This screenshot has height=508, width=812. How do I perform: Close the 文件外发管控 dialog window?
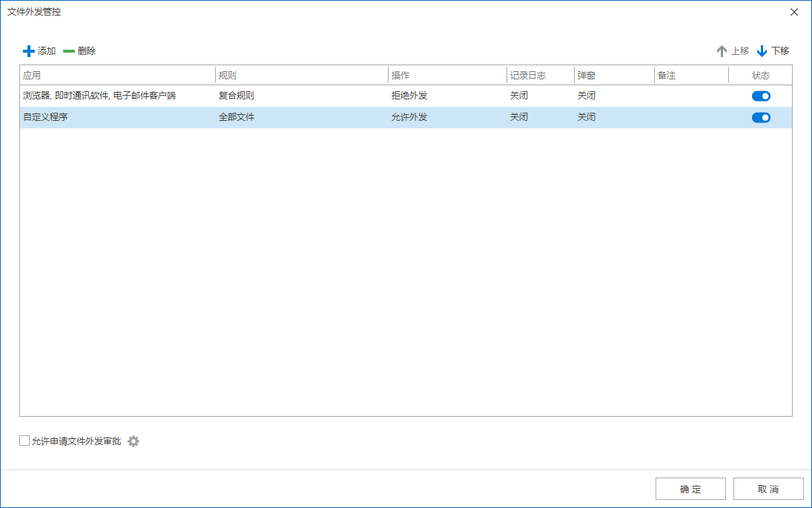point(794,12)
